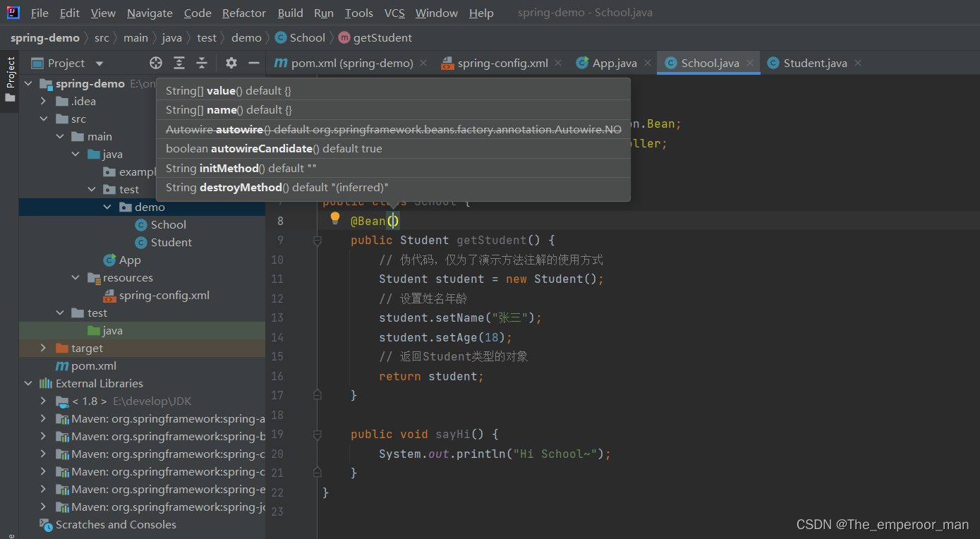This screenshot has width=980, height=539.
Task: Fold sayHi method at line 19 gutter
Action: click(x=317, y=435)
